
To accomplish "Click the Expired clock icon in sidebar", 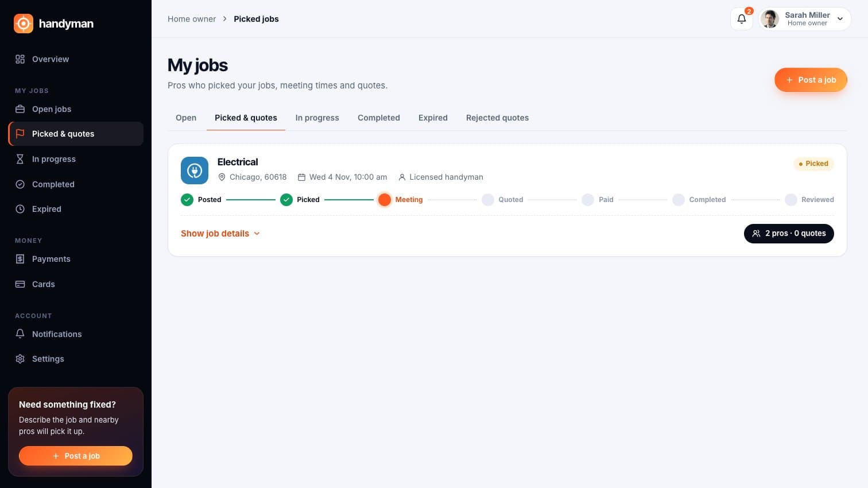I will click(20, 209).
